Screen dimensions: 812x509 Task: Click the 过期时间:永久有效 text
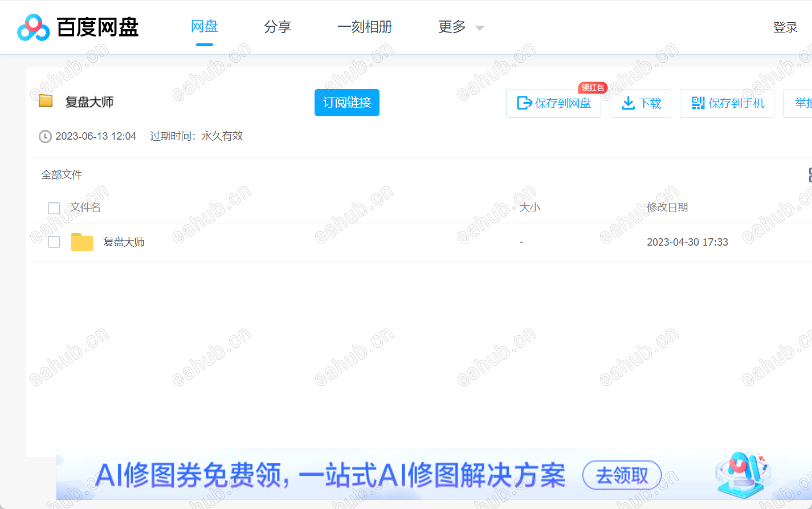pyautogui.click(x=197, y=136)
